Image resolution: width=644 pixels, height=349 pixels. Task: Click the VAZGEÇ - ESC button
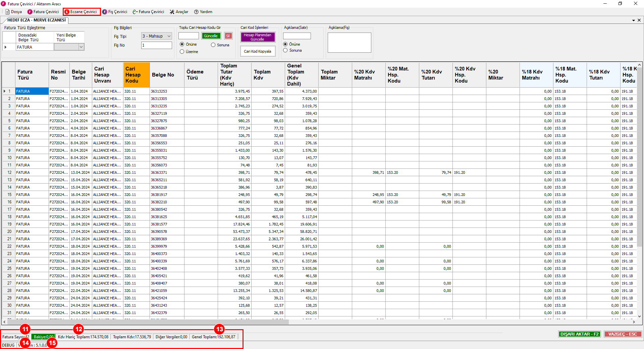tap(623, 334)
